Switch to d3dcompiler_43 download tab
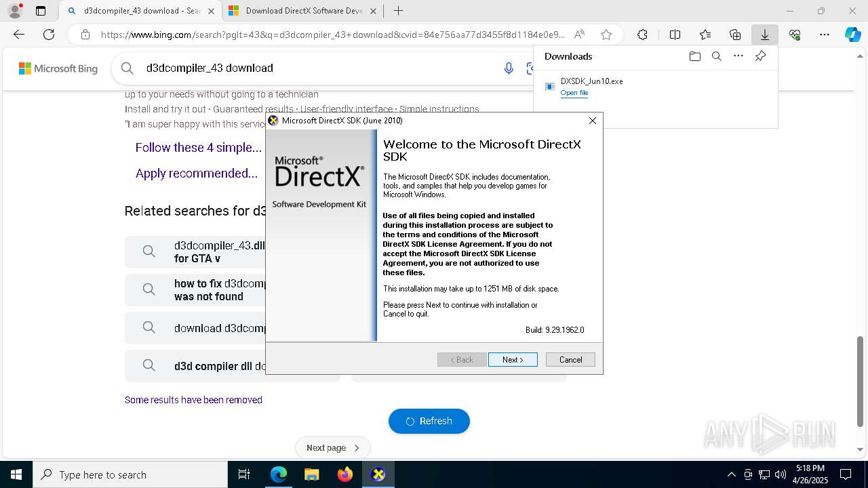 click(x=141, y=11)
